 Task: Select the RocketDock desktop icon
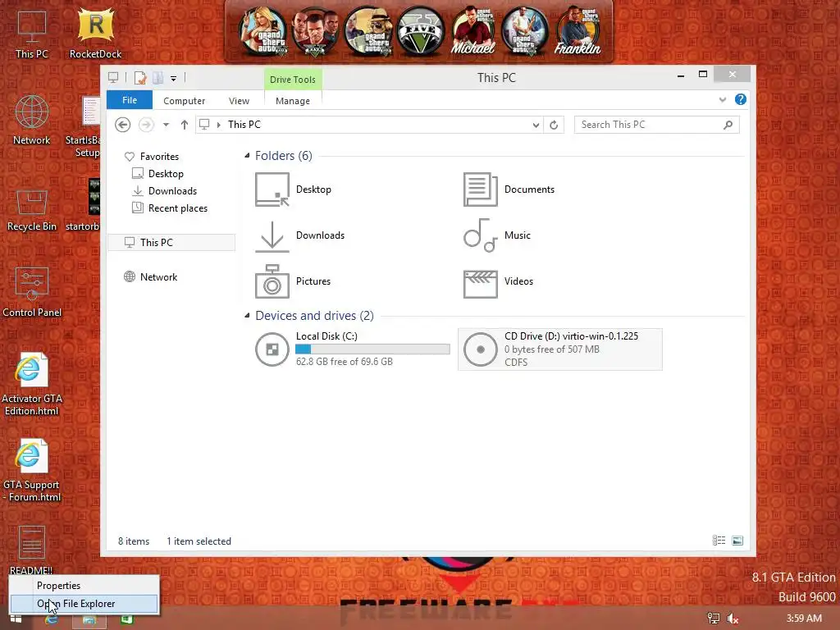(x=95, y=33)
